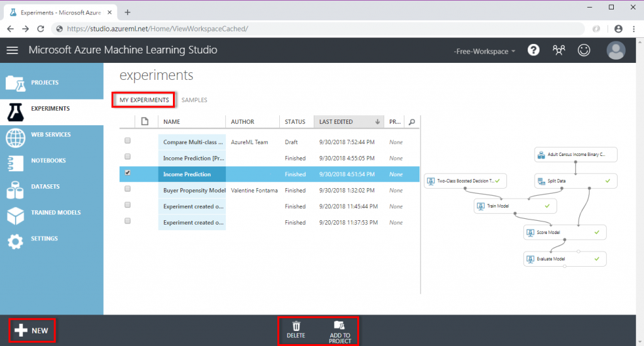The image size is (644, 346).
Task: Switch to Samples tab
Action: (194, 100)
